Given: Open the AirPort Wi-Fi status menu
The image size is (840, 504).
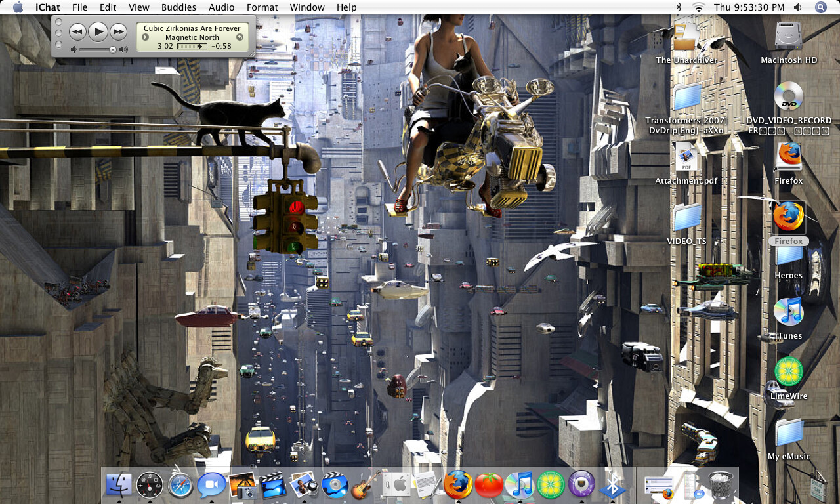Looking at the screenshot, I should coord(698,7).
